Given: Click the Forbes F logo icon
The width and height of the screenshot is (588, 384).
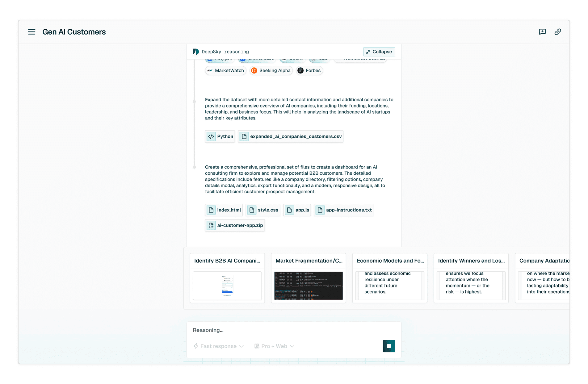Looking at the screenshot, I should click(x=300, y=71).
